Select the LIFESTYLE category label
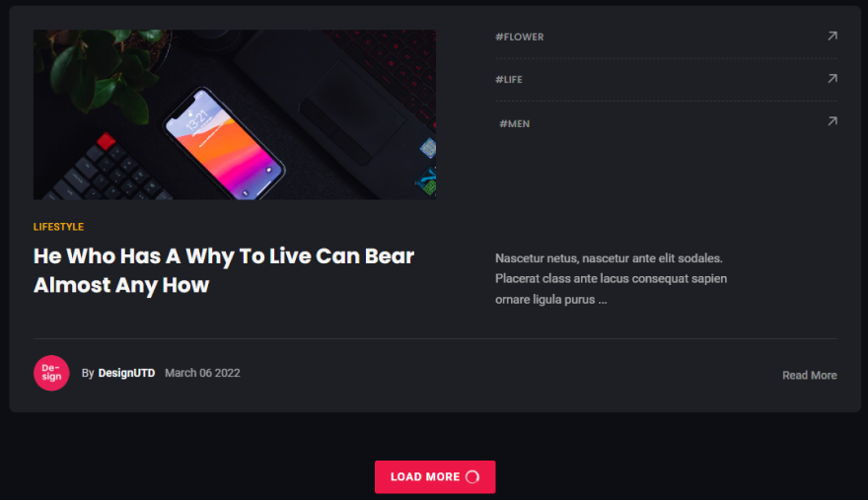The height and width of the screenshot is (500, 868). [x=58, y=227]
